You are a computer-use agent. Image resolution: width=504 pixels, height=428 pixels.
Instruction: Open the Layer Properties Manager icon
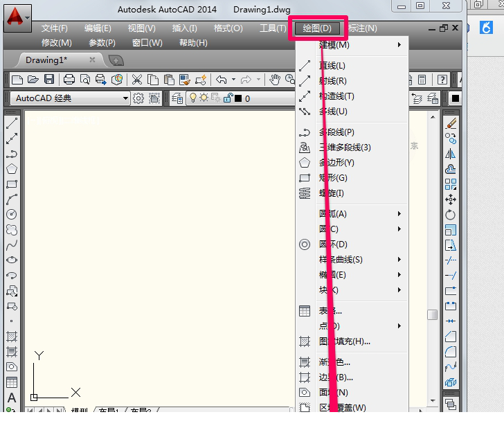click(177, 98)
